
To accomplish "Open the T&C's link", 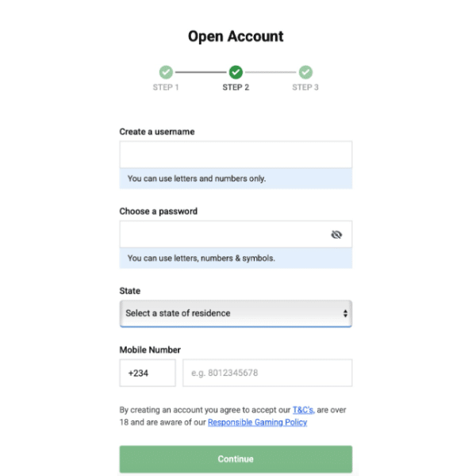I will tap(303, 410).
